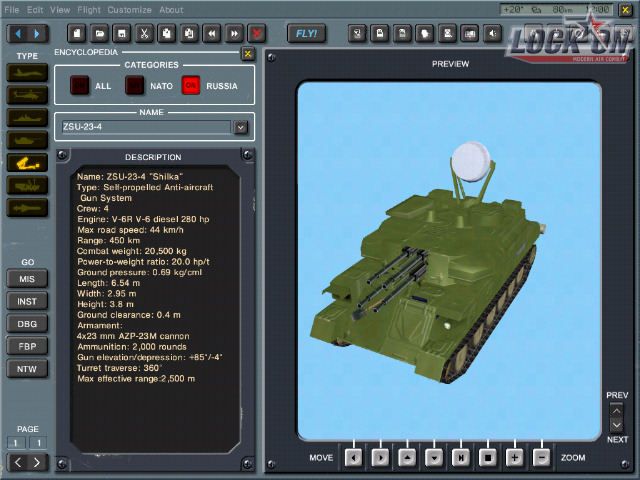This screenshot has height=480, width=640.
Task: Click the zoom out minus button
Action: (x=541, y=457)
